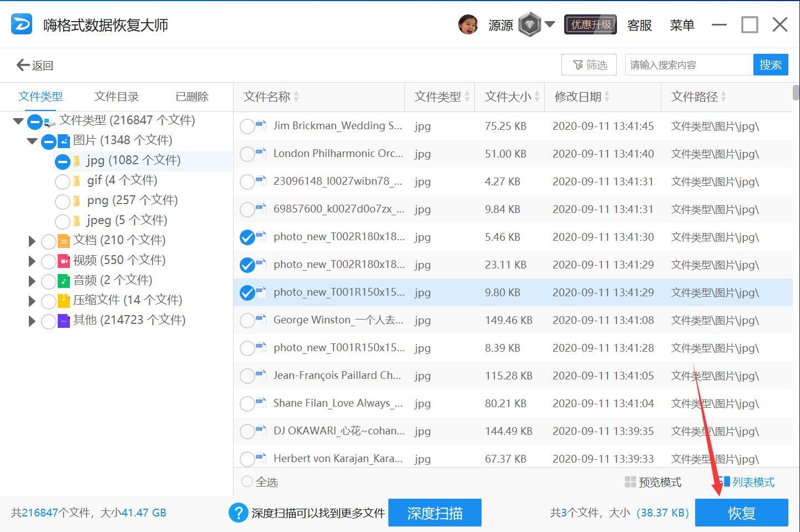Check the London Philharmonic file checkbox
The image size is (800, 532).
point(247,154)
